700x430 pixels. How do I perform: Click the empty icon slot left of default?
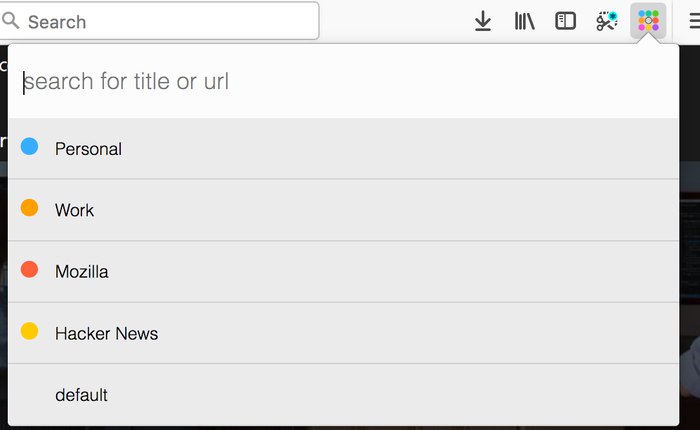pyautogui.click(x=29, y=393)
